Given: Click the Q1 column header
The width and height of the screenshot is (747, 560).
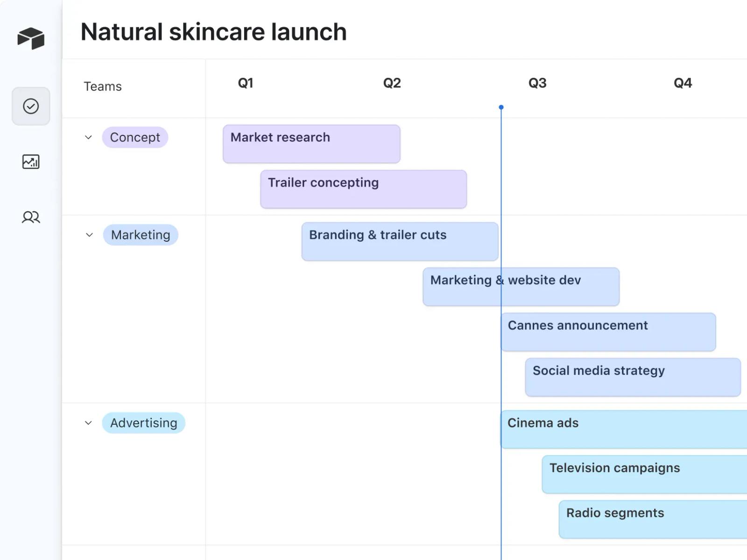Looking at the screenshot, I should click(246, 83).
